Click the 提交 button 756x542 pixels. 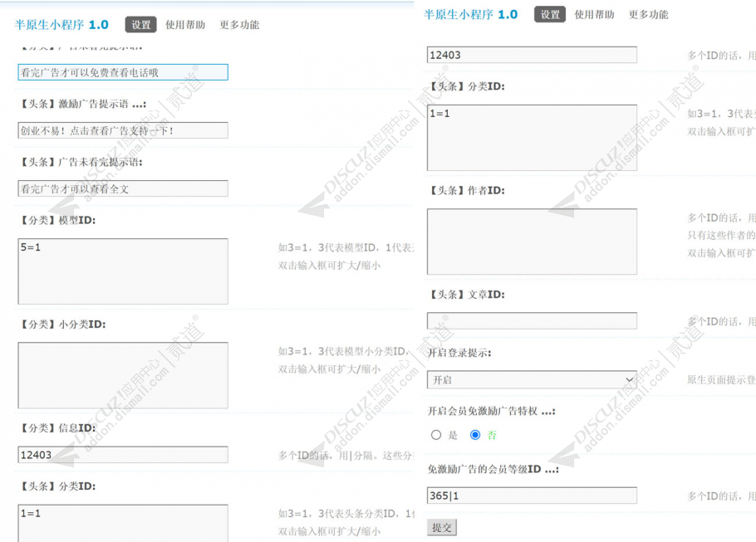pos(442,528)
